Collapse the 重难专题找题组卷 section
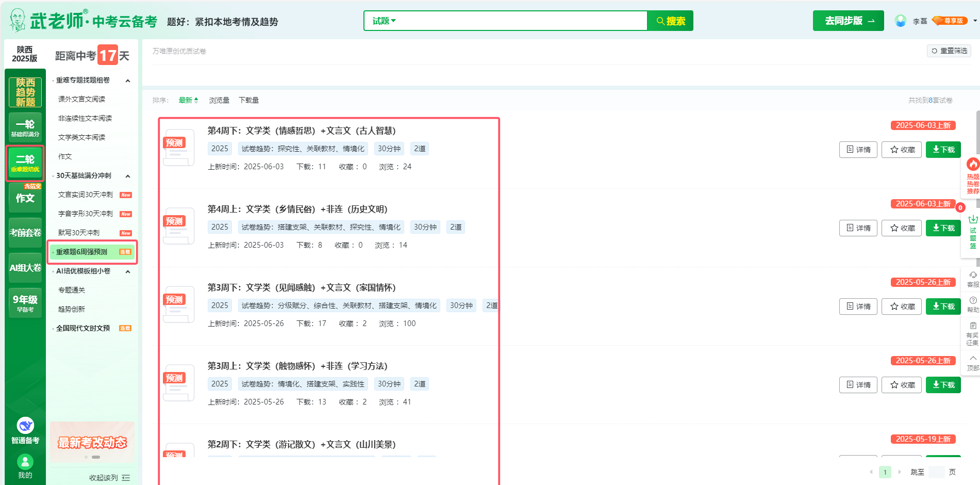Image resolution: width=980 pixels, height=485 pixels. (x=128, y=80)
